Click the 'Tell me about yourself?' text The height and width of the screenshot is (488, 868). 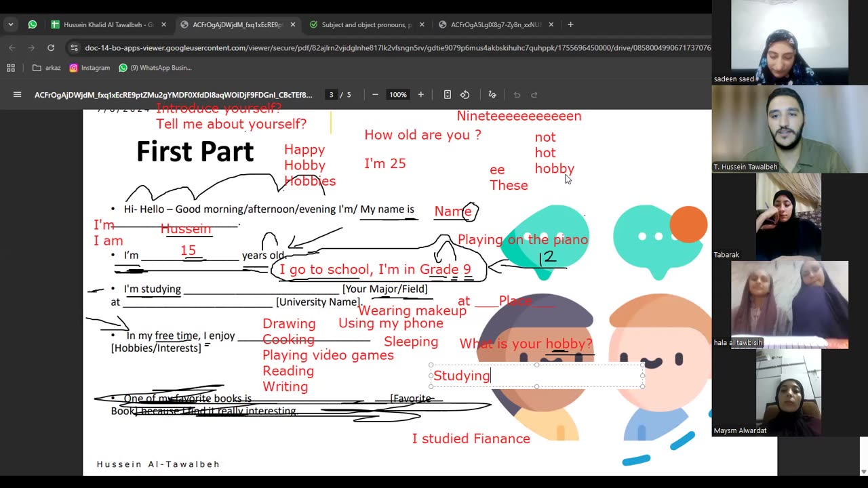(x=231, y=124)
